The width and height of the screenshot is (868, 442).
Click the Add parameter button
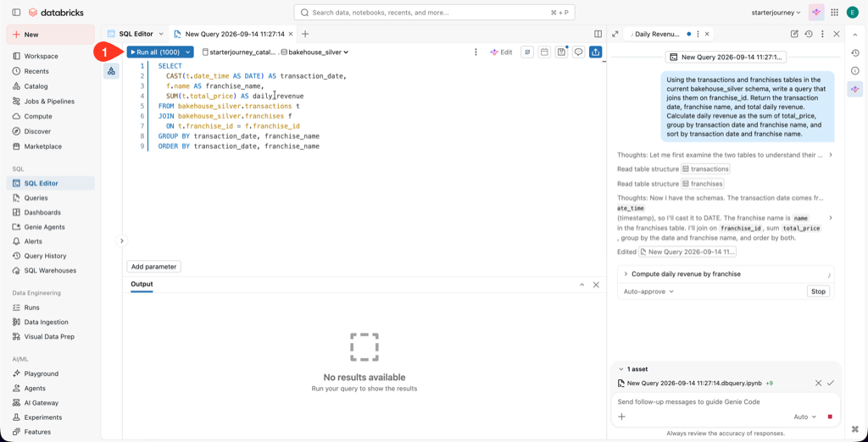[x=154, y=267]
